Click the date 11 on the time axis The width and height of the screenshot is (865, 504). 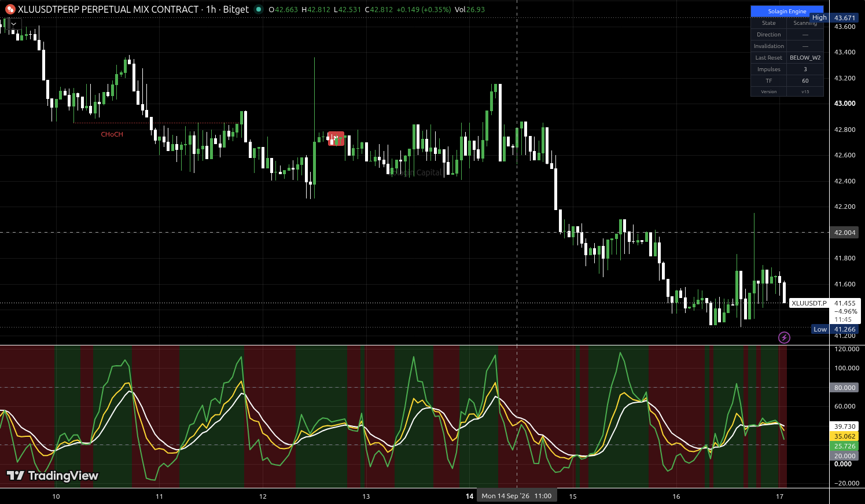(x=159, y=496)
